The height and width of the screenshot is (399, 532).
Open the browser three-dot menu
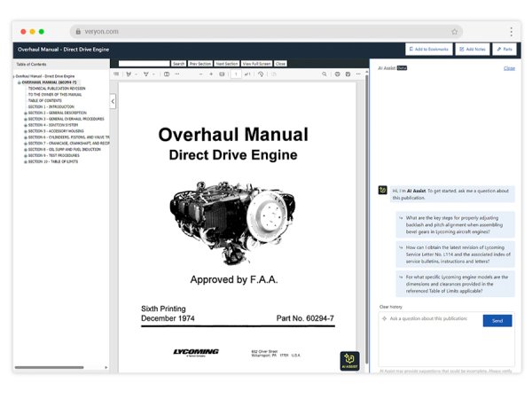pos(511,31)
